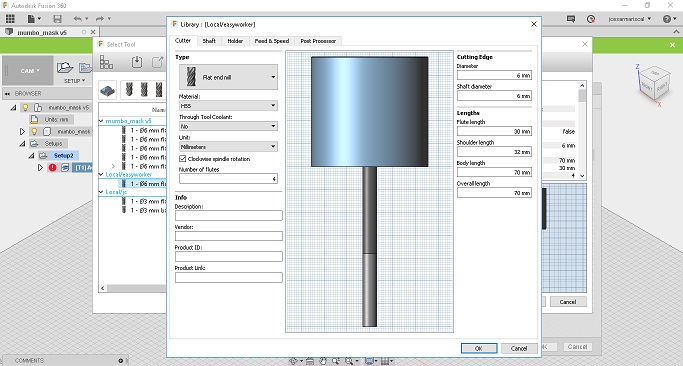Click the second end mill filter icon
This screenshot has height=366, width=683.
[x=144, y=89]
